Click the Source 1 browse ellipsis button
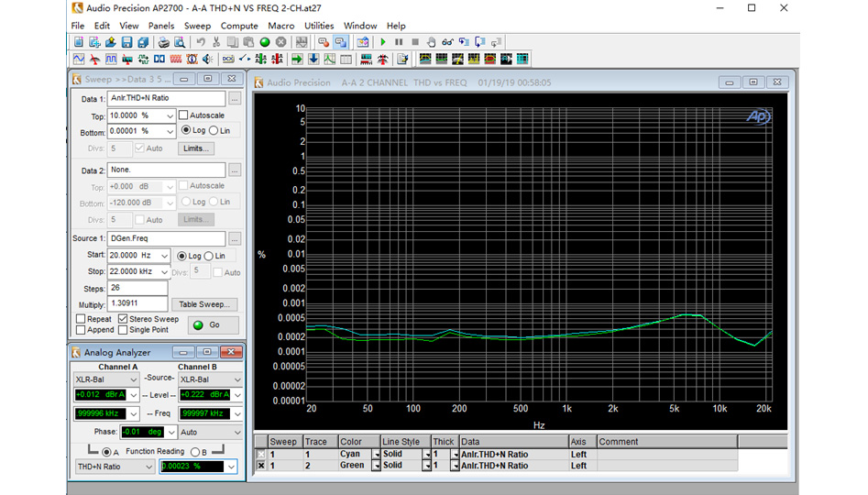This screenshot has height=495, width=868. point(235,238)
